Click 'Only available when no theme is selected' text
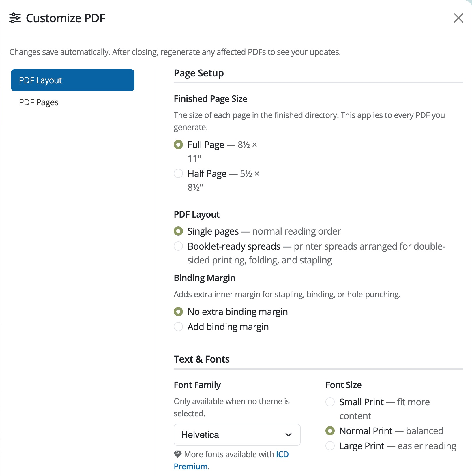 coord(232,407)
